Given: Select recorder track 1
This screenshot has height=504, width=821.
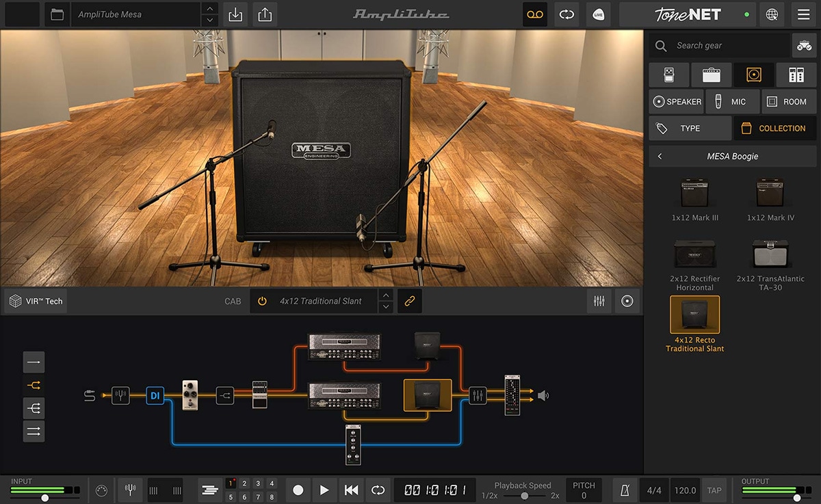Looking at the screenshot, I should coord(231,483).
